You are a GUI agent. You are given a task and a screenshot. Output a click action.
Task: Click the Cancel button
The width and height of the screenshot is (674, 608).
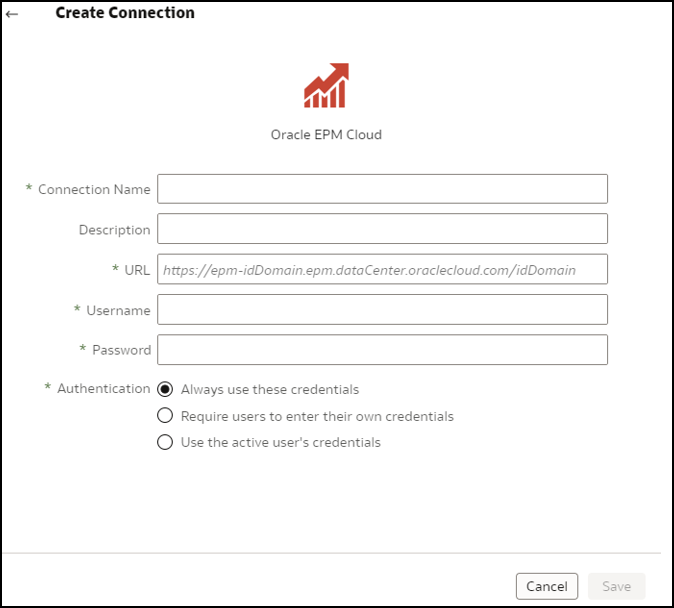point(547,586)
